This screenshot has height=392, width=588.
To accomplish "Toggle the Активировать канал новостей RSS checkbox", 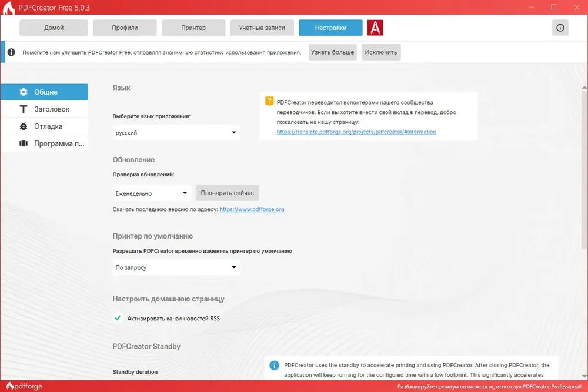I will 118,318.
